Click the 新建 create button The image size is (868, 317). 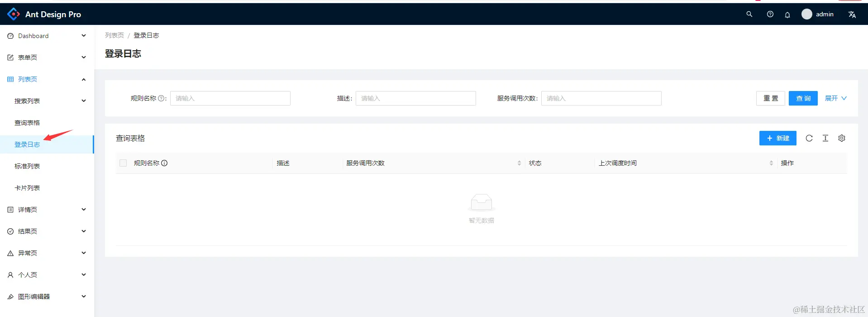click(x=778, y=138)
